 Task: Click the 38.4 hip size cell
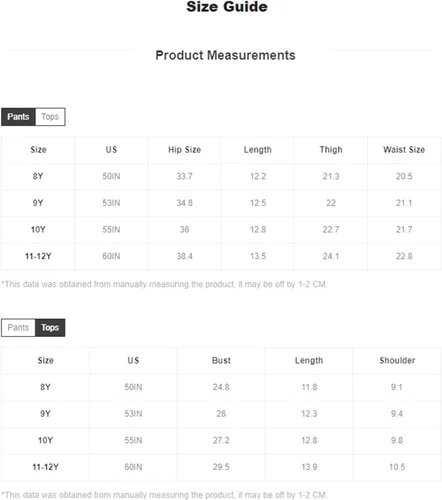[x=184, y=256]
